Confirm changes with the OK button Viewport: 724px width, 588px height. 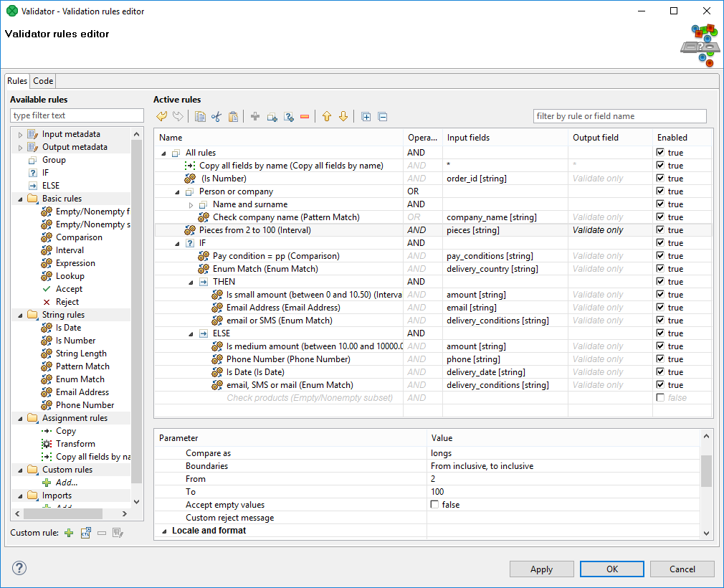pyautogui.click(x=611, y=569)
